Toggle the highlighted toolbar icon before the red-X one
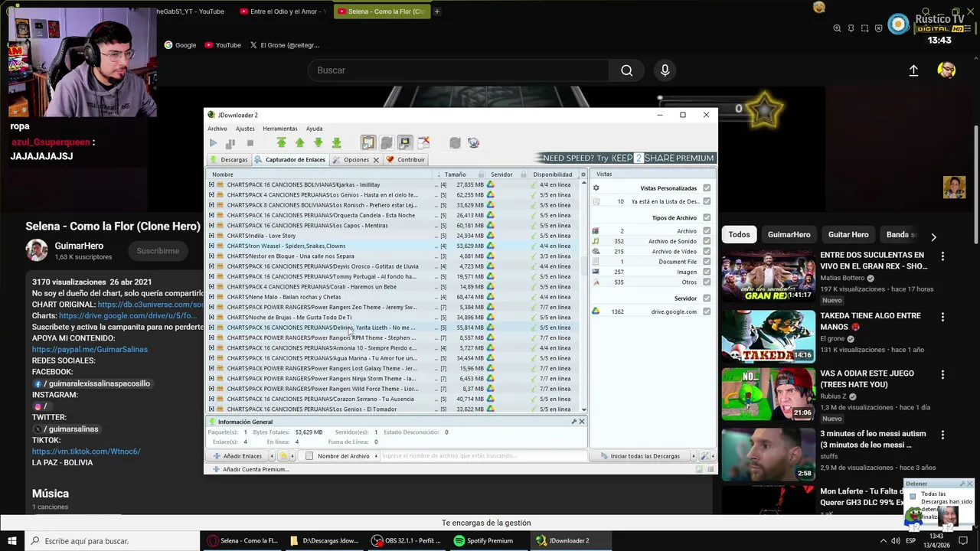Viewport: 980px width, 551px height. pyautogui.click(x=405, y=142)
